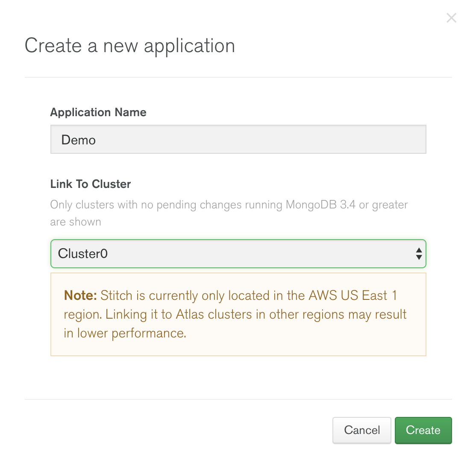
Task: Click the bold "Note:" text in warning box
Action: 80,296
